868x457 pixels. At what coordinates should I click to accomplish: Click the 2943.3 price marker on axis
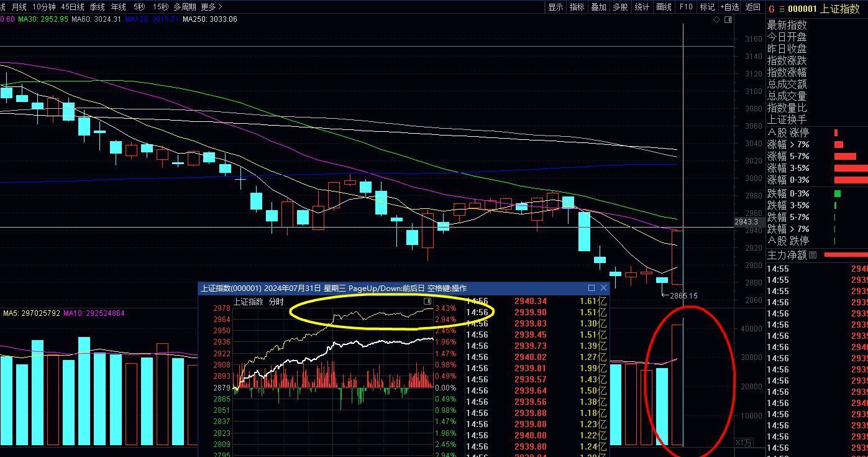click(746, 222)
